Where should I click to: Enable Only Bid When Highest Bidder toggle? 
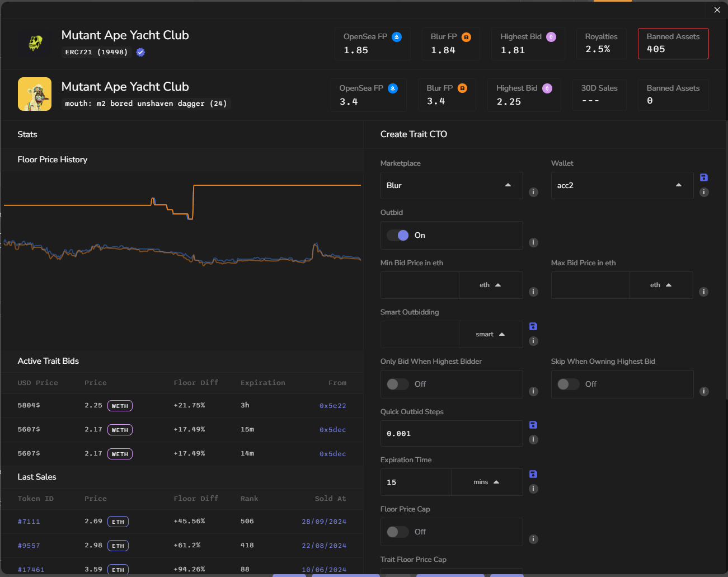pos(398,384)
